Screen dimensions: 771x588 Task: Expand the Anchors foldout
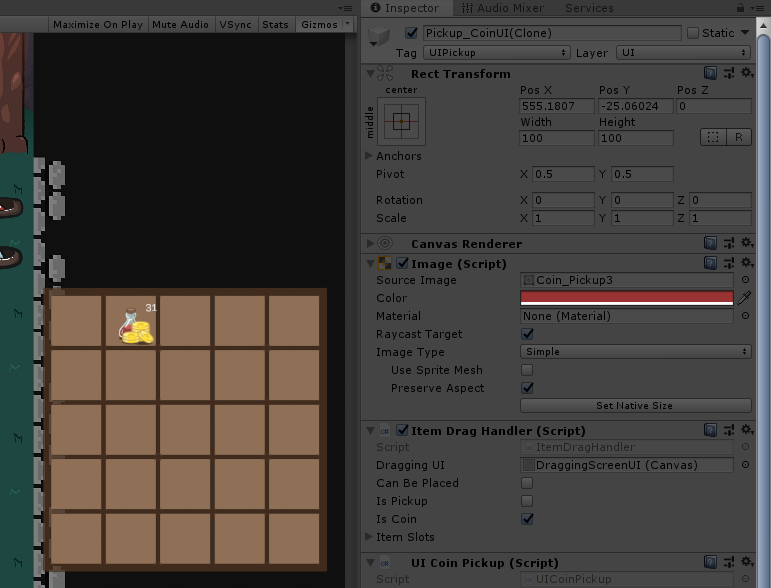click(x=369, y=155)
